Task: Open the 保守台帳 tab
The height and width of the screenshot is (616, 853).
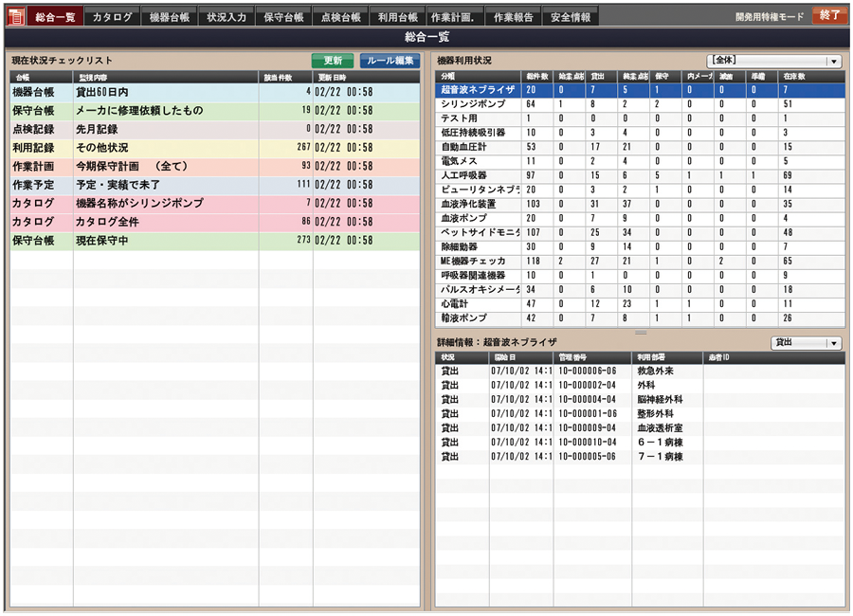Action: tap(284, 15)
